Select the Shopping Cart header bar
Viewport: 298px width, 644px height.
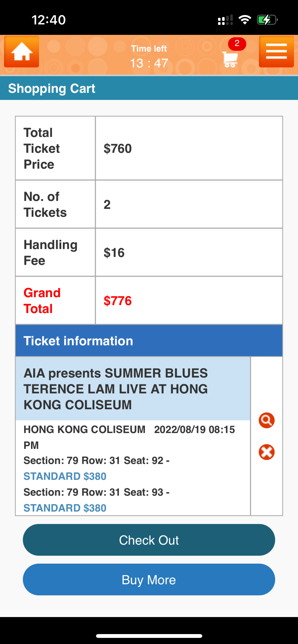tap(149, 88)
